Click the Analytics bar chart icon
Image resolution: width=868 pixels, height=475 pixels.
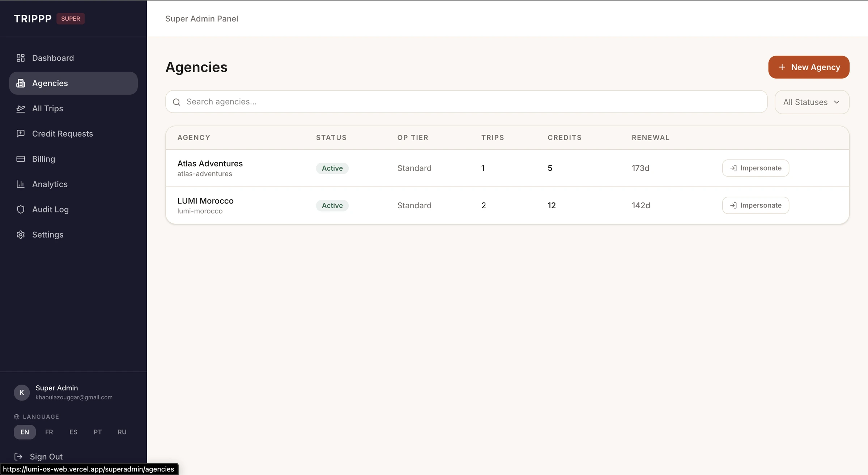tap(21, 184)
